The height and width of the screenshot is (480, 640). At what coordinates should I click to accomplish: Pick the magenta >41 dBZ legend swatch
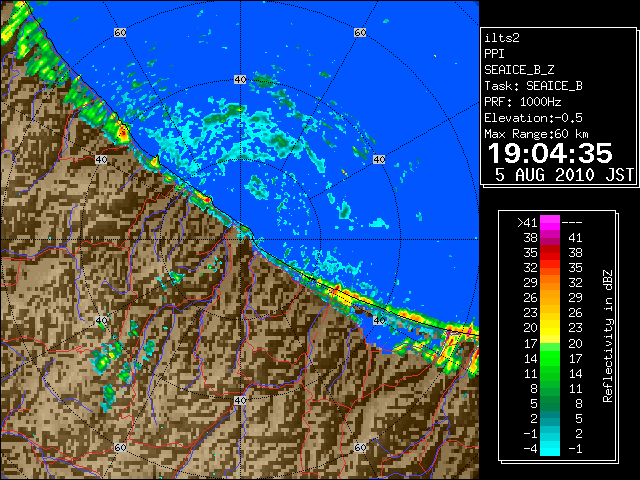coord(550,223)
